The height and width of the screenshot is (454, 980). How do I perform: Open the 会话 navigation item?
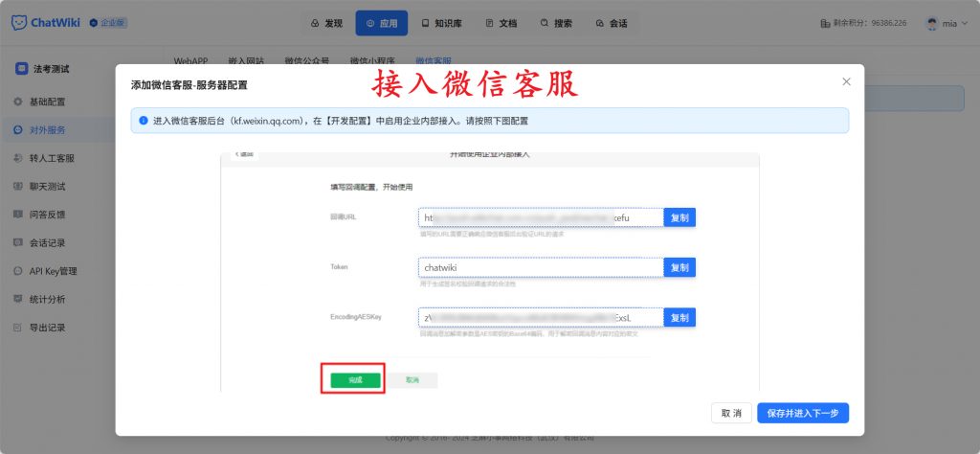[x=612, y=23]
